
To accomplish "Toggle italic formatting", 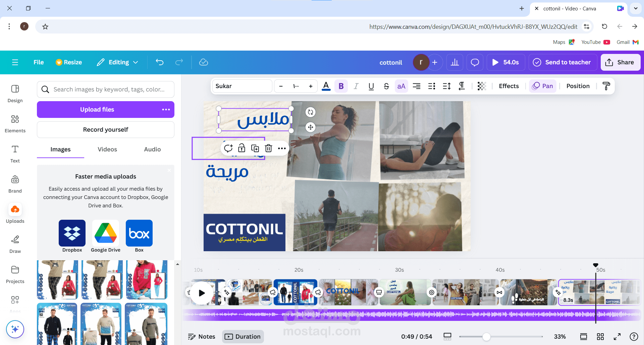I will 356,86.
